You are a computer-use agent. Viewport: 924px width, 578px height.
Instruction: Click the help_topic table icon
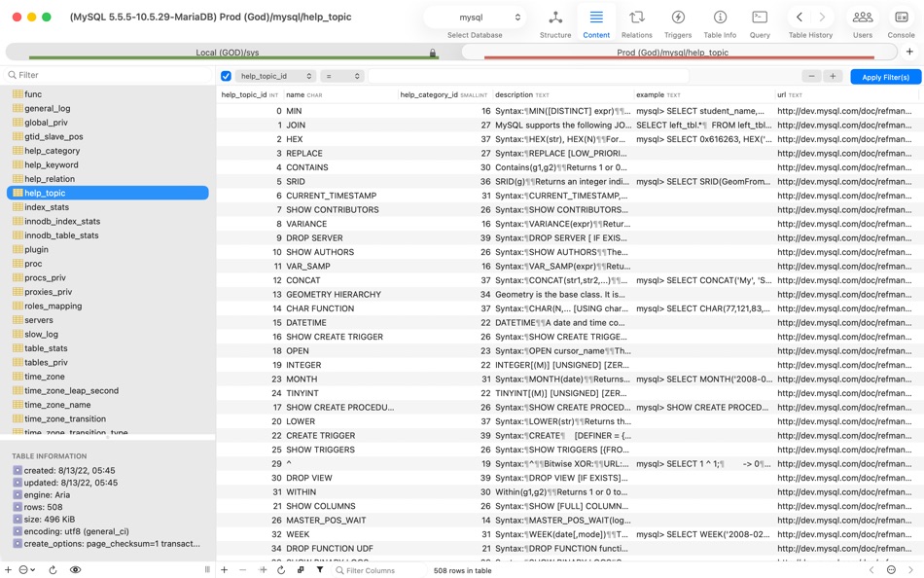(x=18, y=193)
